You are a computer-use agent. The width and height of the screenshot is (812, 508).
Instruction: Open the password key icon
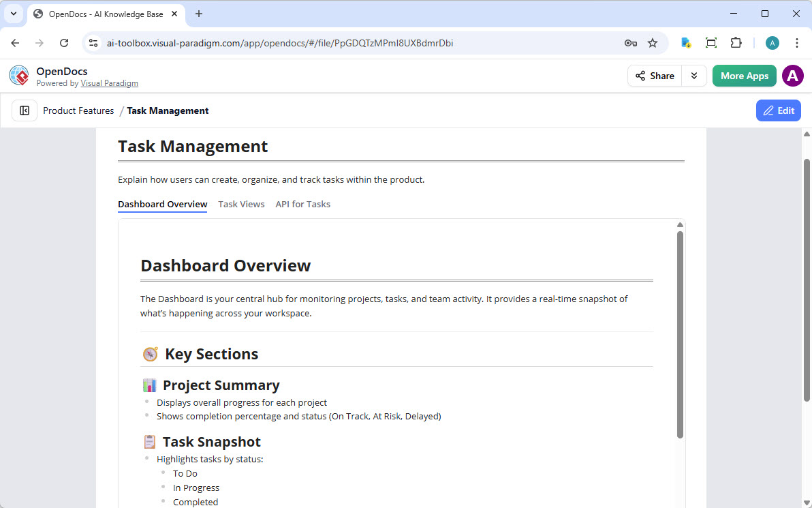(x=630, y=43)
